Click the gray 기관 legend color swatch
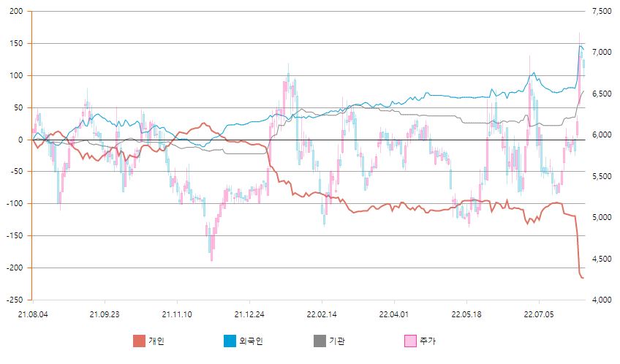The height and width of the screenshot is (364, 620). click(x=320, y=341)
